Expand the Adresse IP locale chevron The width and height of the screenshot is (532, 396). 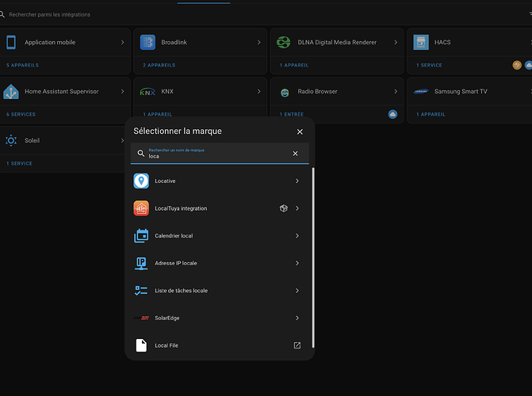coord(297,263)
